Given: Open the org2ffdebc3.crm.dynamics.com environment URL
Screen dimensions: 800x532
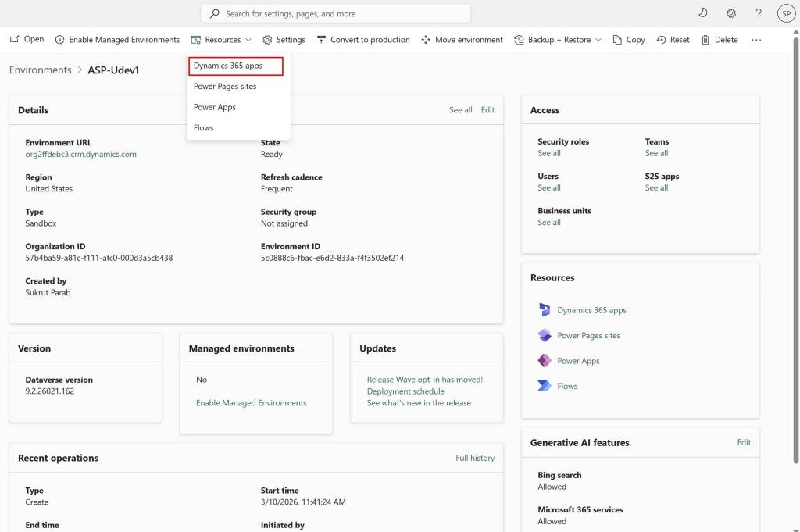Looking at the screenshot, I should click(x=80, y=155).
